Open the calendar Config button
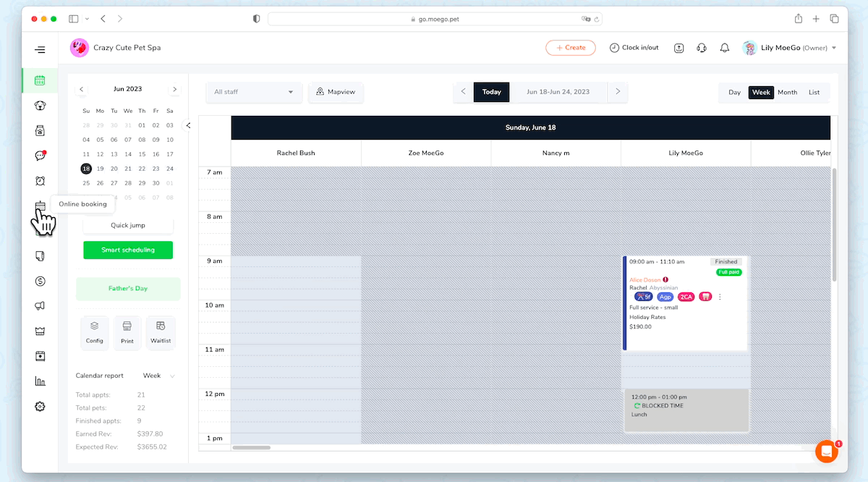This screenshot has height=482, width=868. [x=95, y=333]
